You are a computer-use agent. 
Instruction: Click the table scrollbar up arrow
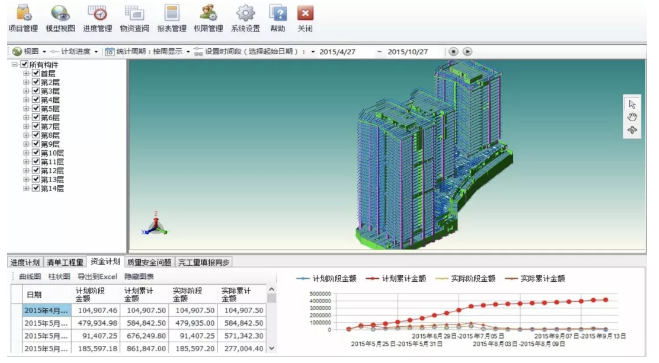(272, 289)
